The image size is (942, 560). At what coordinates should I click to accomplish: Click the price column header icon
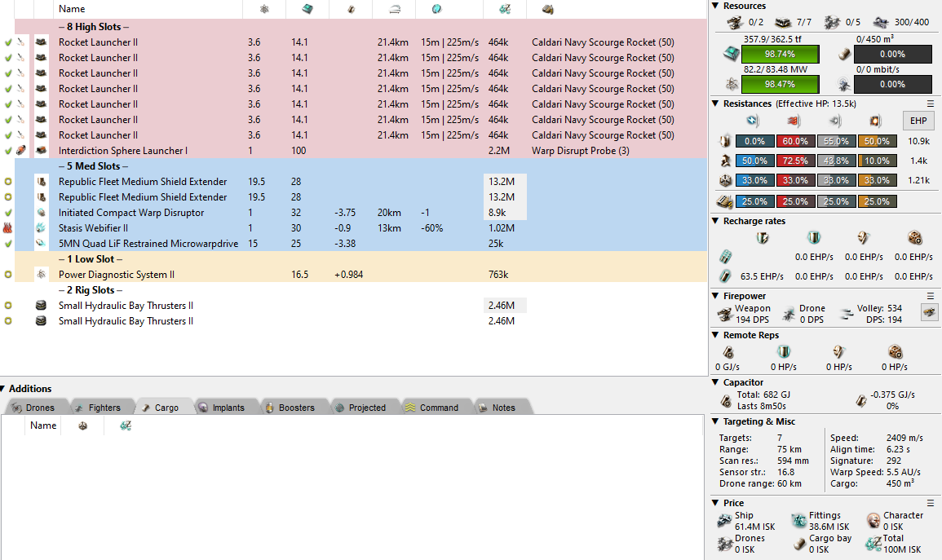(x=504, y=9)
